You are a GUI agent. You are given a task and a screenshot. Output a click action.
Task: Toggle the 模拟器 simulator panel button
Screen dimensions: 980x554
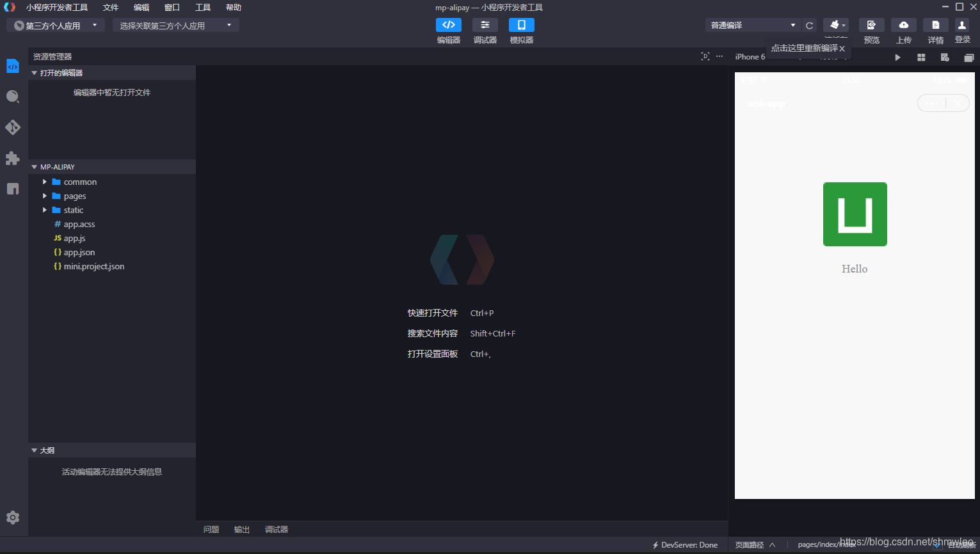coord(522,25)
